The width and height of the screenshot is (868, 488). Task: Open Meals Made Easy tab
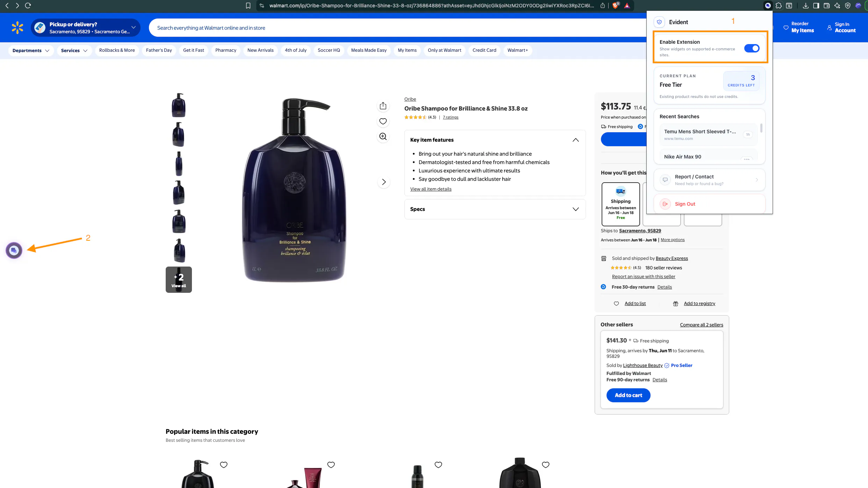369,50
